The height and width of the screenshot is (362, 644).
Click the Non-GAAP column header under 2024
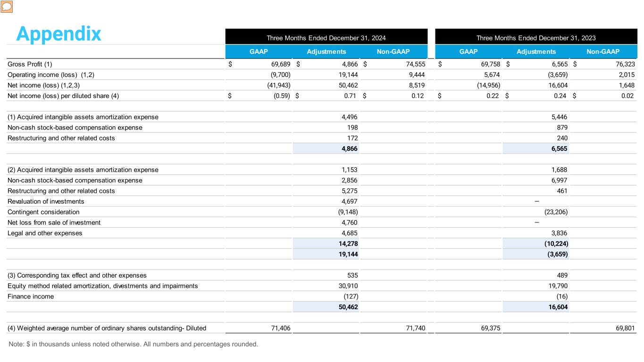[x=393, y=52]
